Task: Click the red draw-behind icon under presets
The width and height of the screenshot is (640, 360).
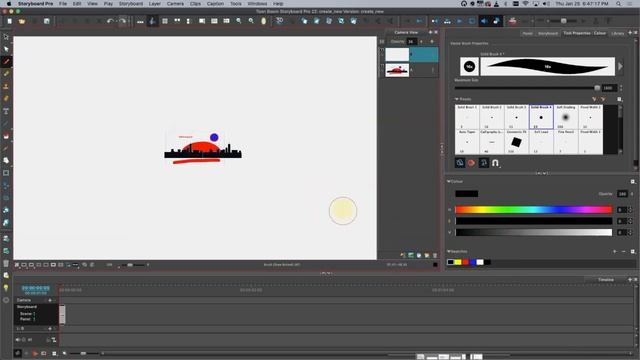Action: click(471, 163)
